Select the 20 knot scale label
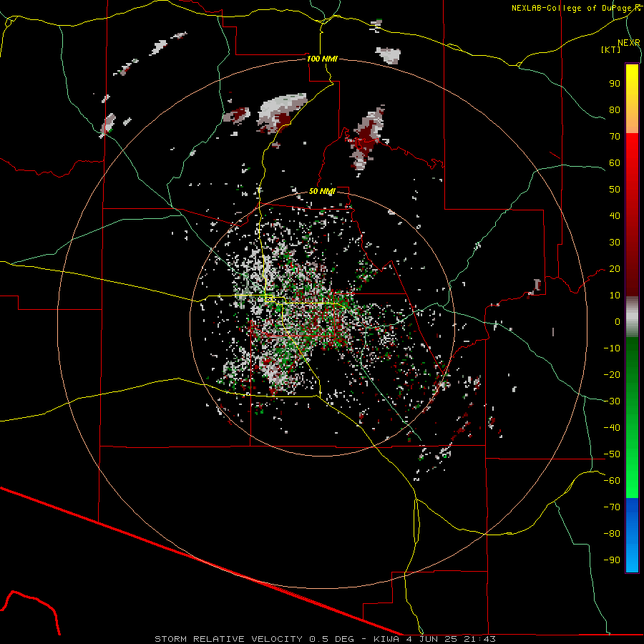The width and height of the screenshot is (644, 644). [x=615, y=268]
